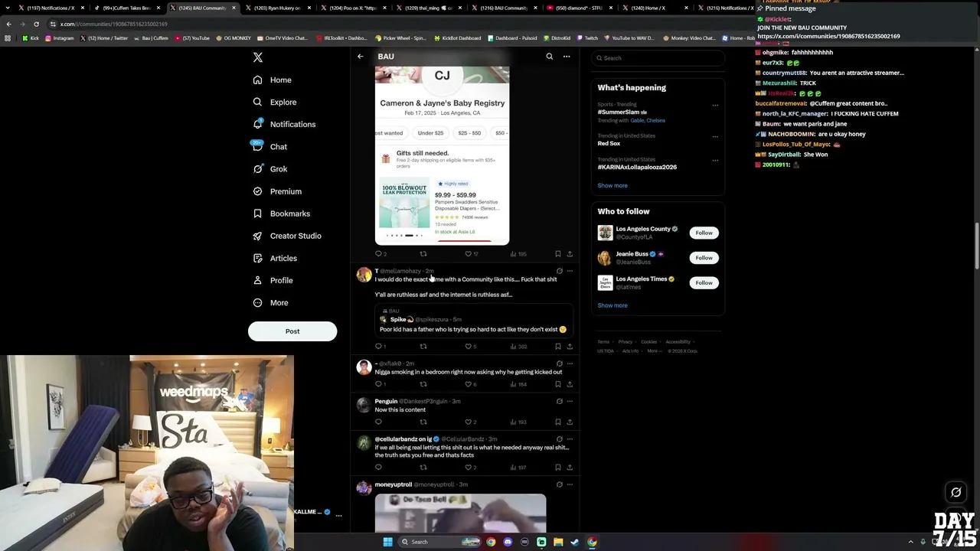Follow Los Angeles County
The width and height of the screenshot is (980, 551).
pyautogui.click(x=704, y=233)
